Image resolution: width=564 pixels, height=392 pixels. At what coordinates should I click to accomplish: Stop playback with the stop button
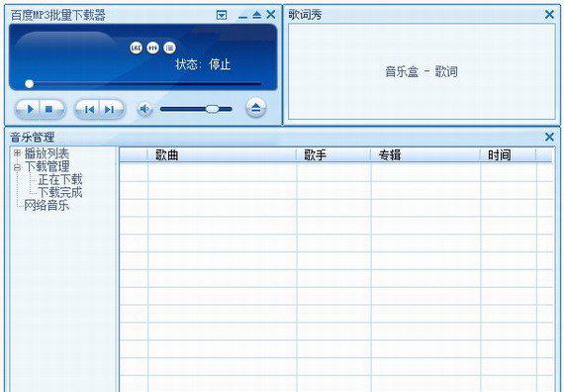tap(49, 109)
